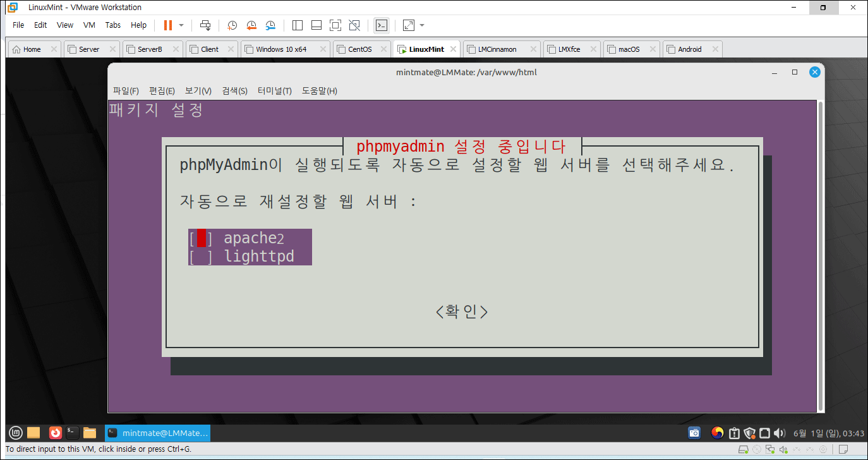Launch Firefox from the Mint panel

tap(55, 433)
